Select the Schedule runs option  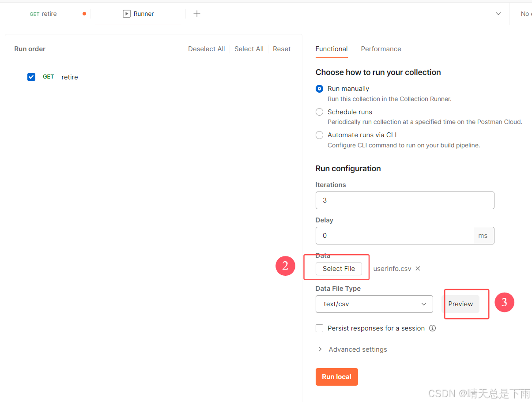(319, 112)
